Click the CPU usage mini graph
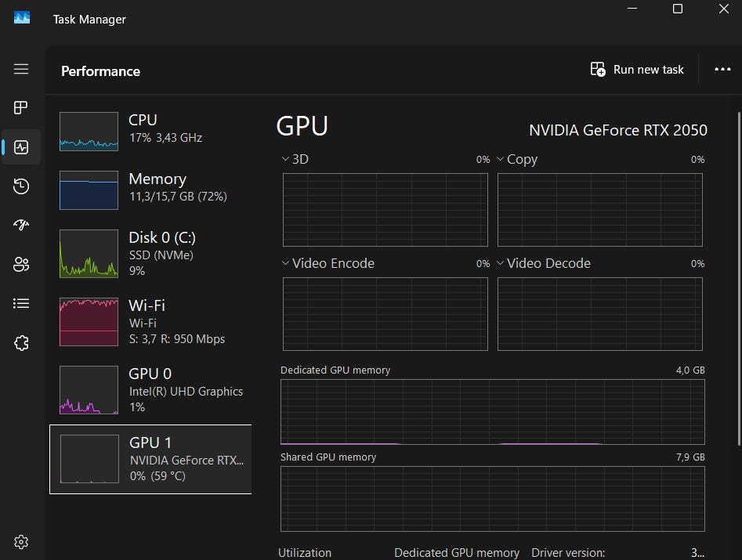Image resolution: width=742 pixels, height=560 pixels. (x=89, y=132)
